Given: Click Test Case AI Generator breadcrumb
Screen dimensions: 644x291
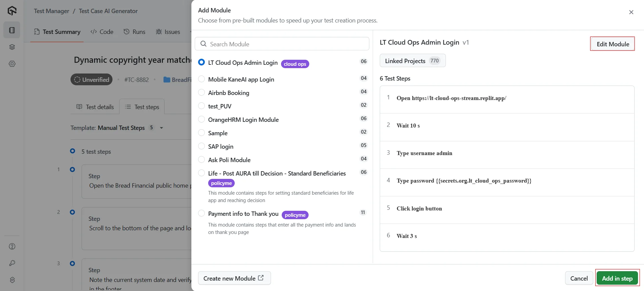Looking at the screenshot, I should tap(108, 11).
